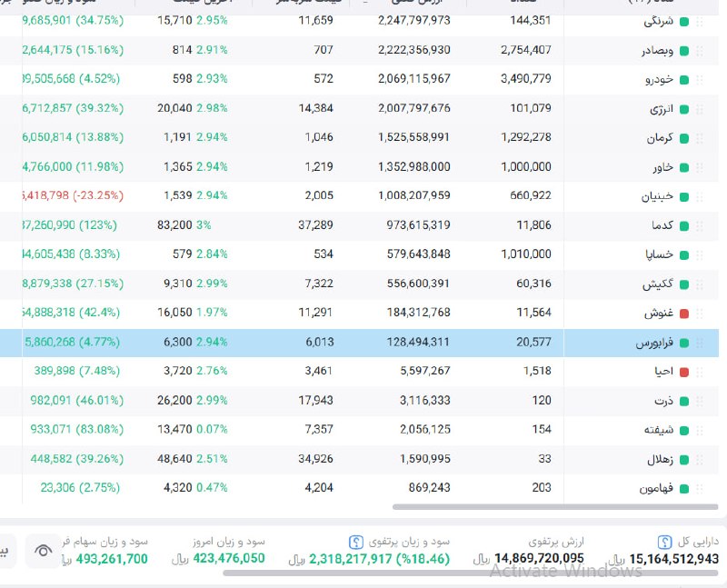Screen dimensions: 727x588
Task: Select the خاور symbol name
Action: point(663,167)
